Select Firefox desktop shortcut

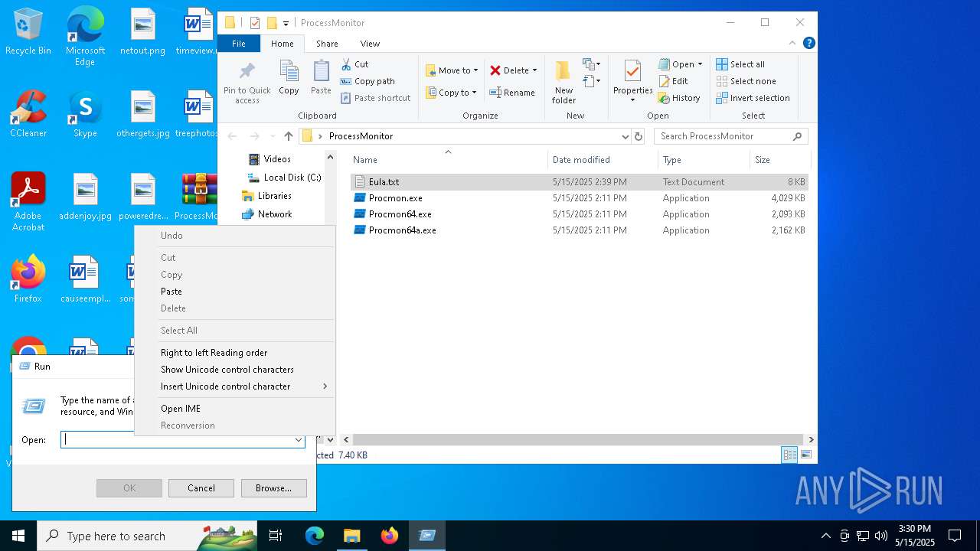28,280
